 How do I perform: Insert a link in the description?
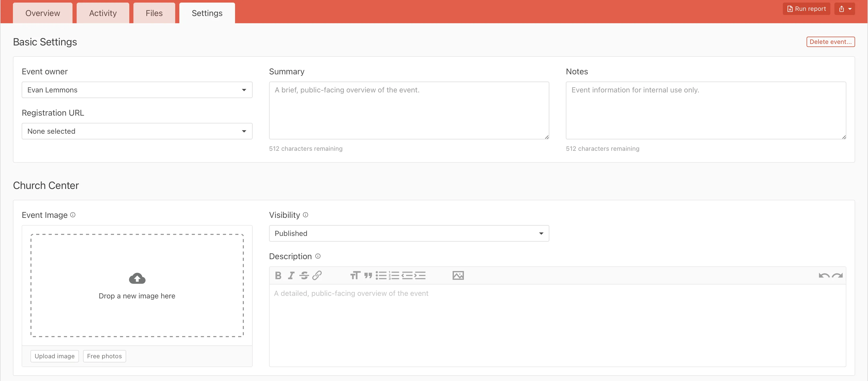click(x=317, y=275)
